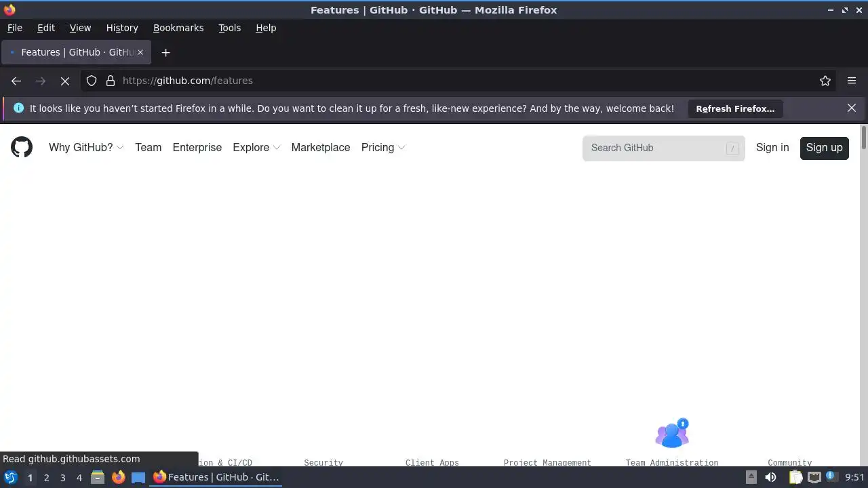The image size is (868, 488).
Task: Switch to workspace 1
Action: click(30, 477)
